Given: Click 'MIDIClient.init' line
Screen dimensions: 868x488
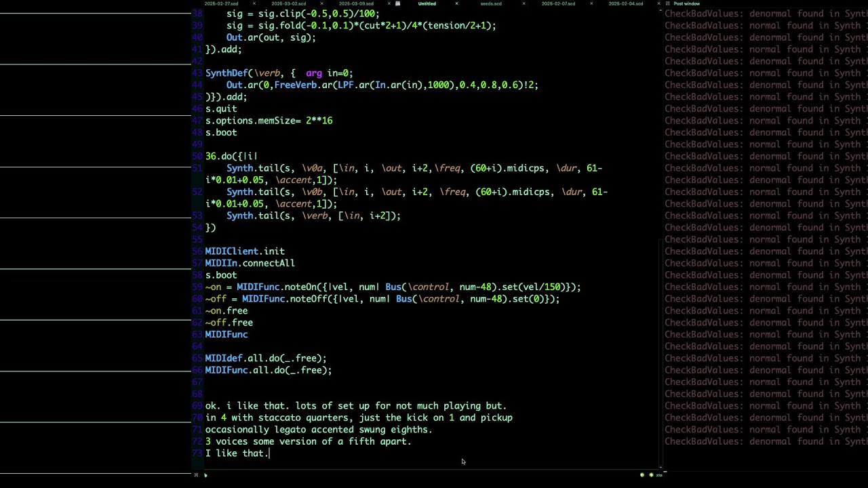Looking at the screenshot, I should pos(245,251).
